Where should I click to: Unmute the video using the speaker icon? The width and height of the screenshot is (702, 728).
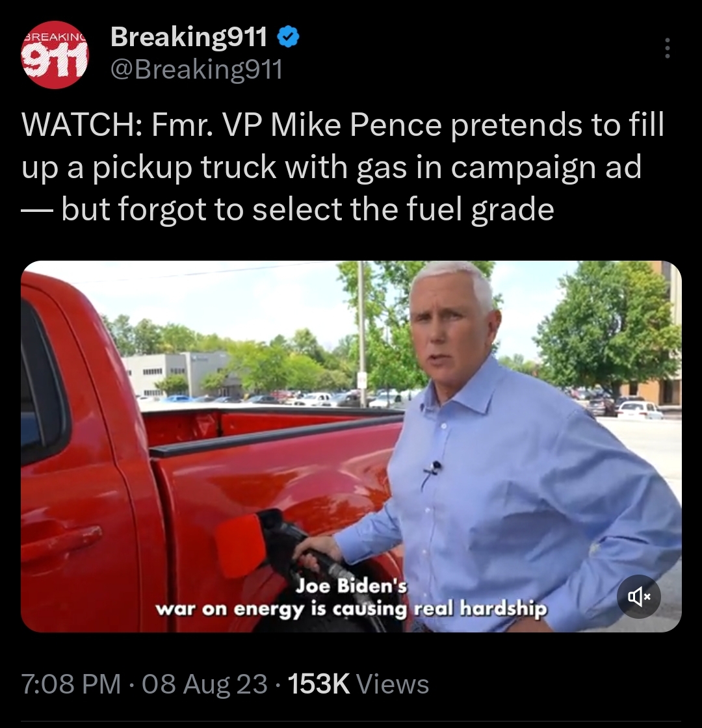click(x=639, y=597)
